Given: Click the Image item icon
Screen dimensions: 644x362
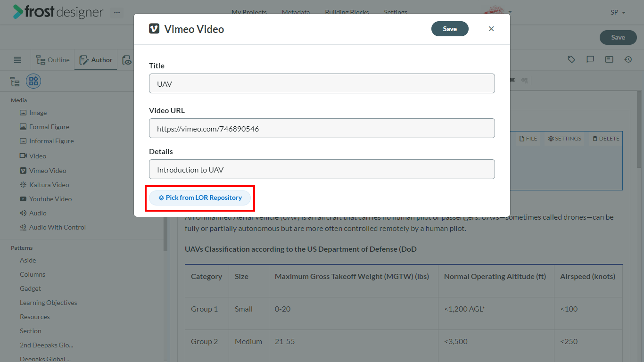Looking at the screenshot, I should (x=23, y=113).
